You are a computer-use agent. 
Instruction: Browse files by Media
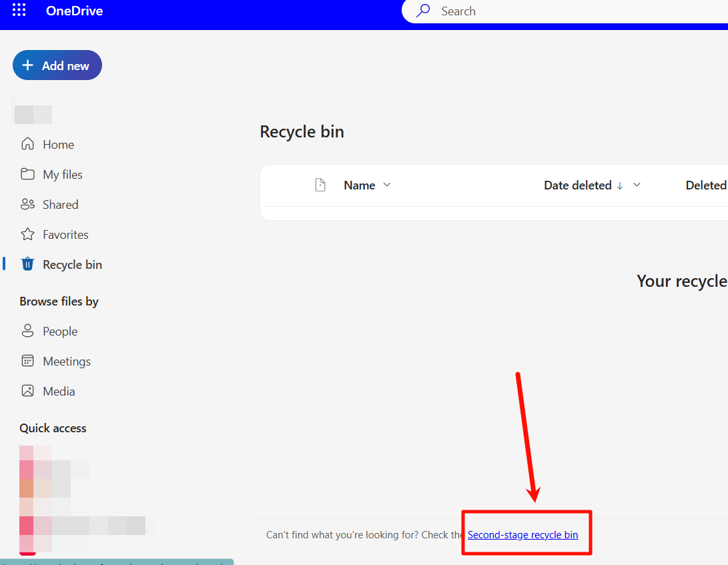(59, 392)
